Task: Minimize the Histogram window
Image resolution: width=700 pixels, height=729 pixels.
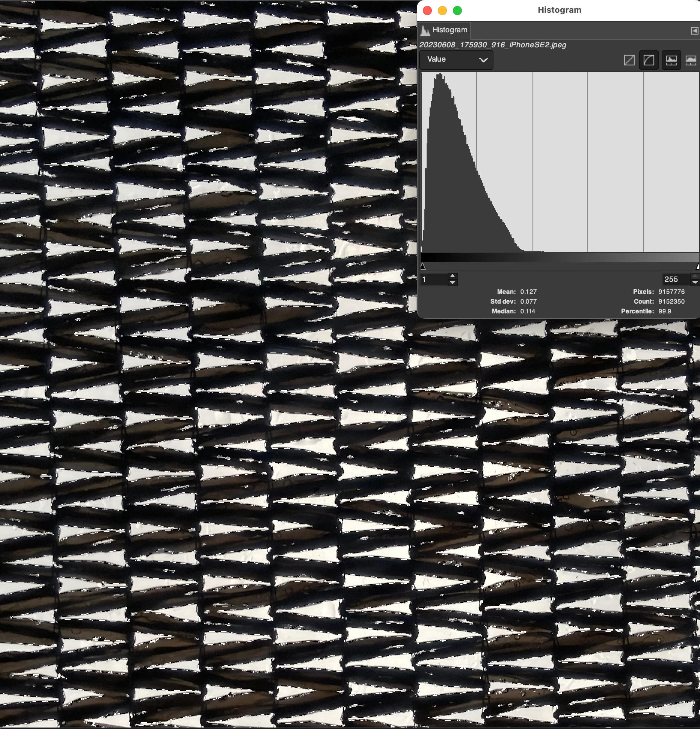Action: (x=442, y=11)
